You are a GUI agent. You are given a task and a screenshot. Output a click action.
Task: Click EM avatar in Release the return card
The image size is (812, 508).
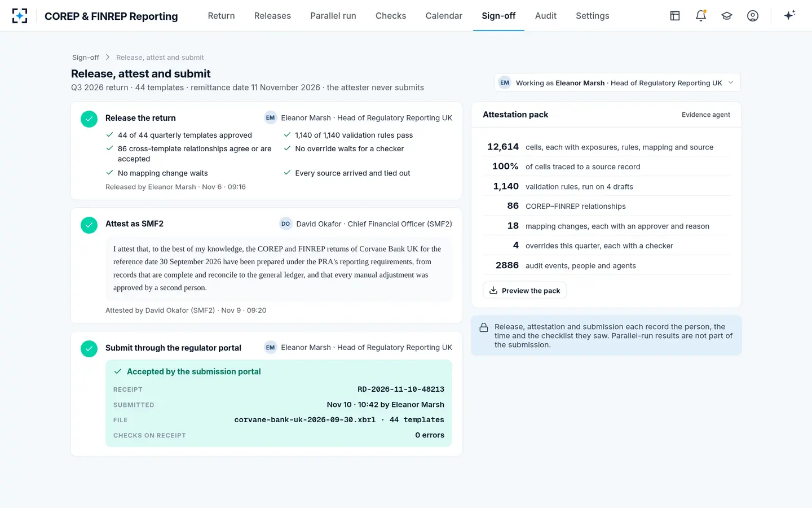271,118
